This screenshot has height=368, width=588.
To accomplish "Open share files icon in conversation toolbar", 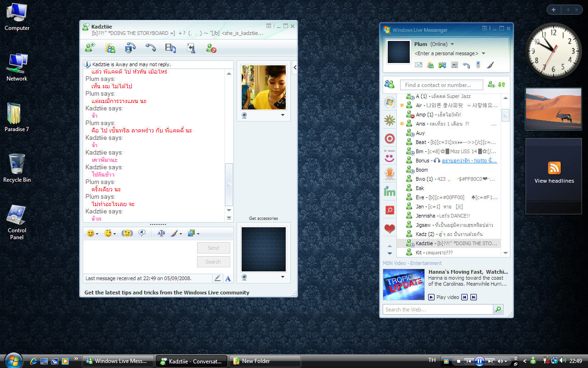I will [110, 47].
